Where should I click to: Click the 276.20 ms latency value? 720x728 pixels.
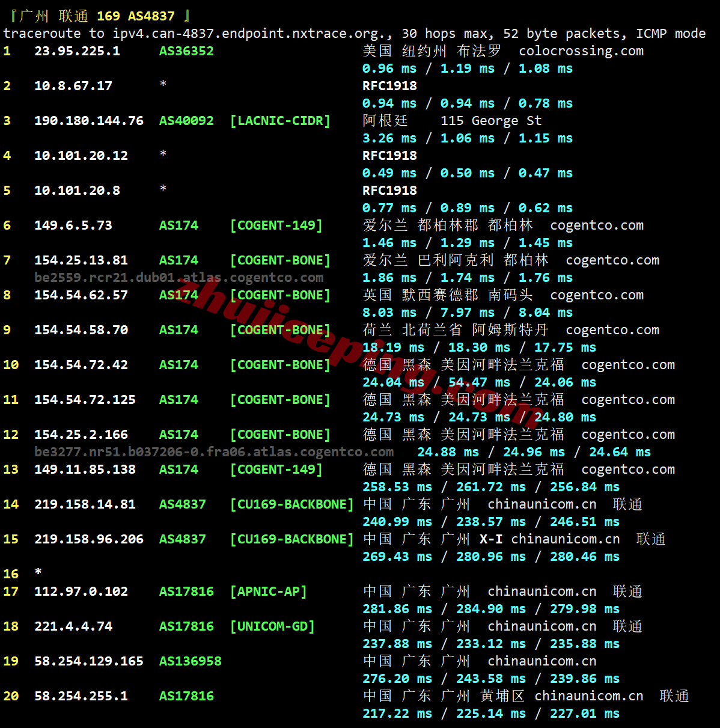397,679
